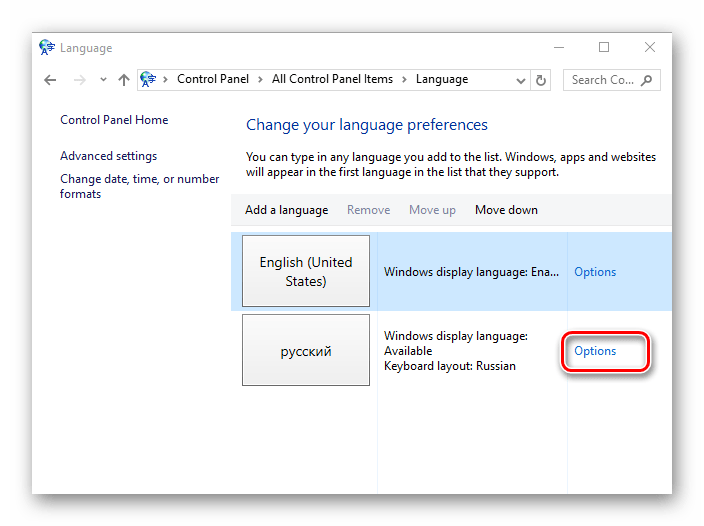Open the address bar history dropdown

click(x=520, y=80)
